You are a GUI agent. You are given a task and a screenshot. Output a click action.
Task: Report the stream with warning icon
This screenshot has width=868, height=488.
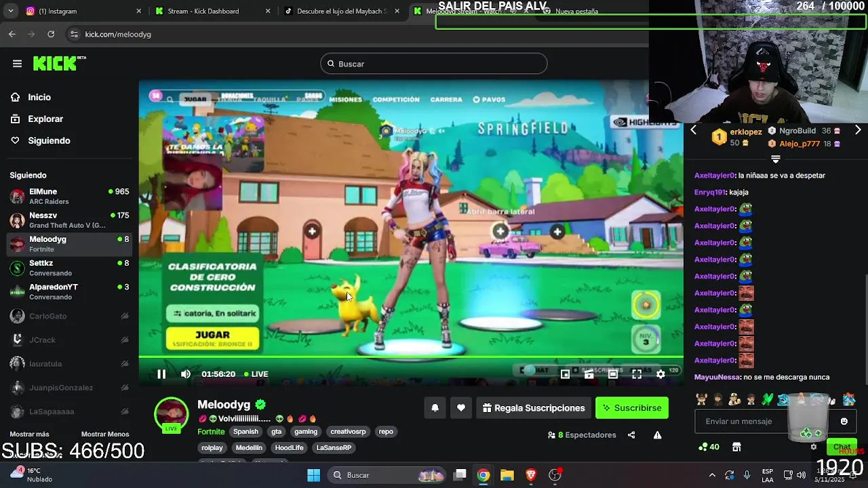658,435
